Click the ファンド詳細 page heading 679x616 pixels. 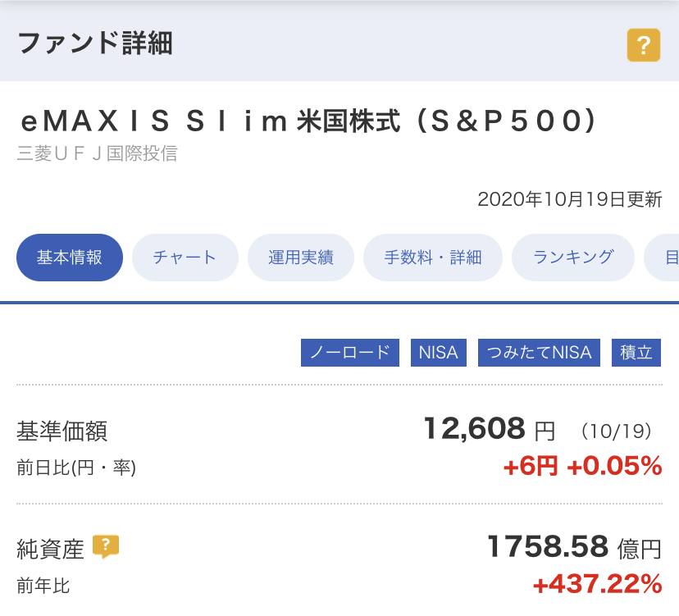(x=95, y=43)
